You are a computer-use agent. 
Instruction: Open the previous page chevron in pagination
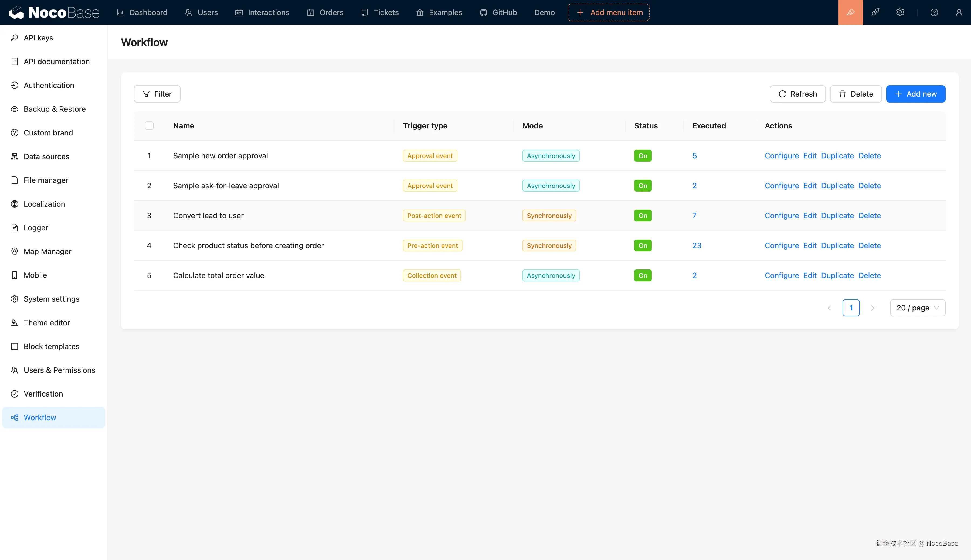pyautogui.click(x=829, y=307)
